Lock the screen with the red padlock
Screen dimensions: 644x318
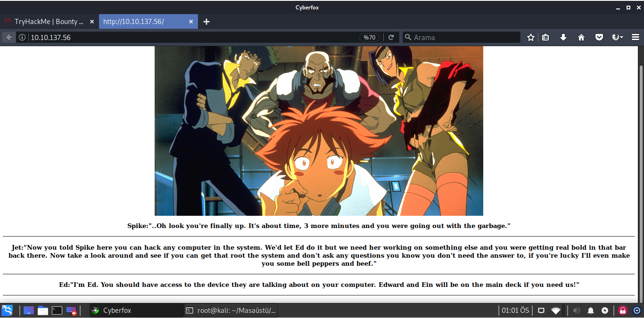622,310
